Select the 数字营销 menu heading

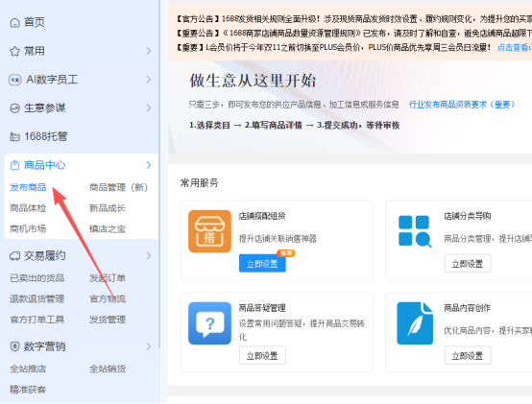coord(45,346)
